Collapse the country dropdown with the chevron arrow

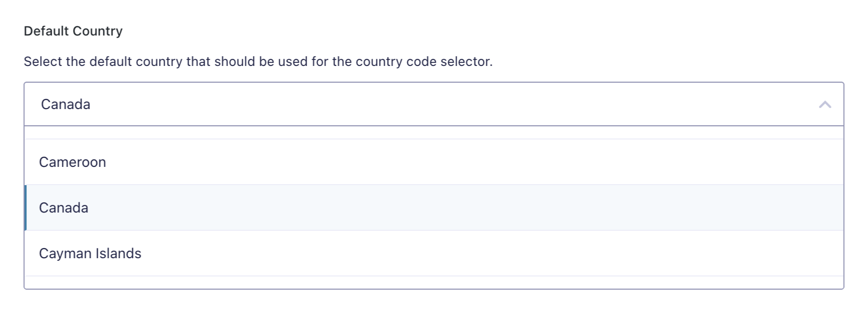pyautogui.click(x=824, y=104)
